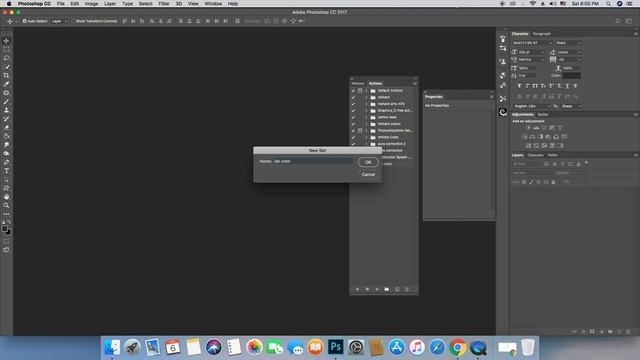Switch to the Channels tab
This screenshot has height=360, width=640.
(535, 155)
